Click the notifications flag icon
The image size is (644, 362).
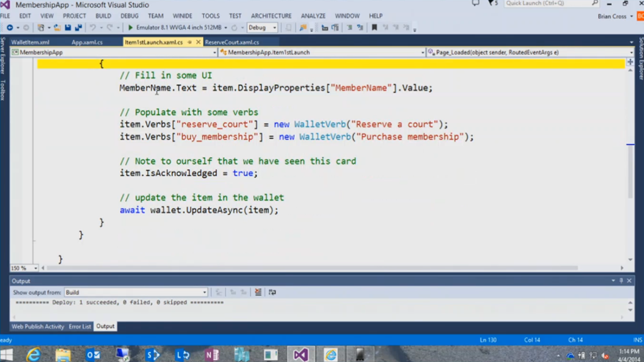pos(491,3)
